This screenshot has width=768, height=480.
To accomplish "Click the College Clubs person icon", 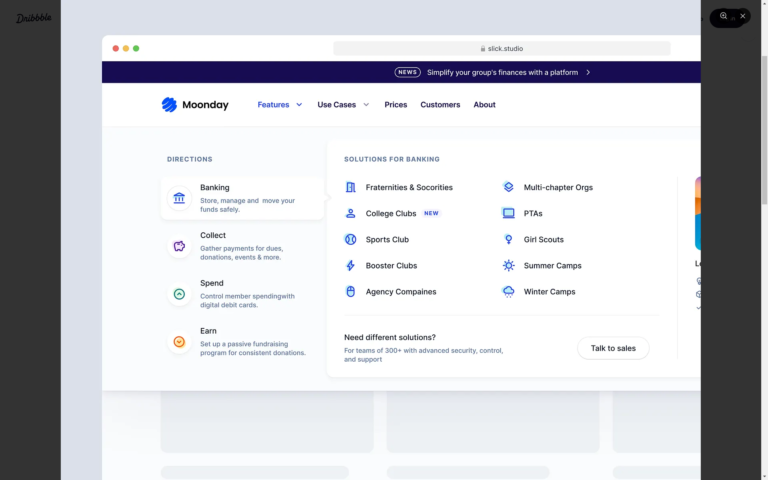I will pyautogui.click(x=351, y=213).
